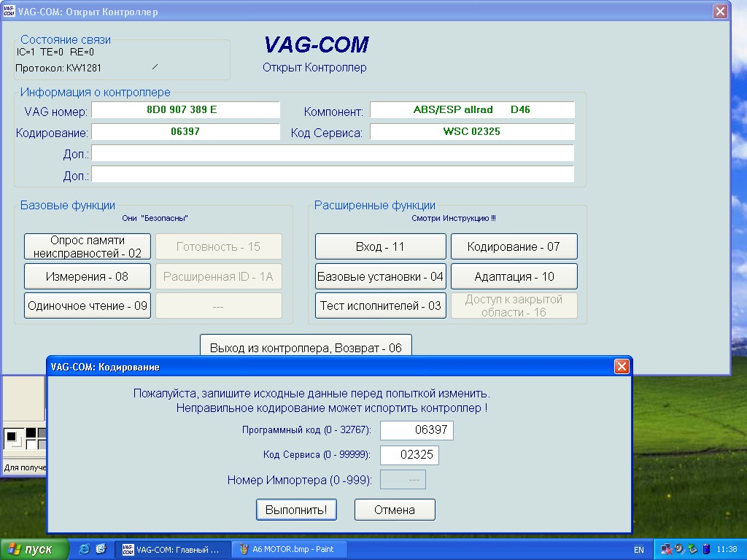Click Тест исполнителей - 03 button
Viewport: 747px width, 560px height.
click(380, 306)
